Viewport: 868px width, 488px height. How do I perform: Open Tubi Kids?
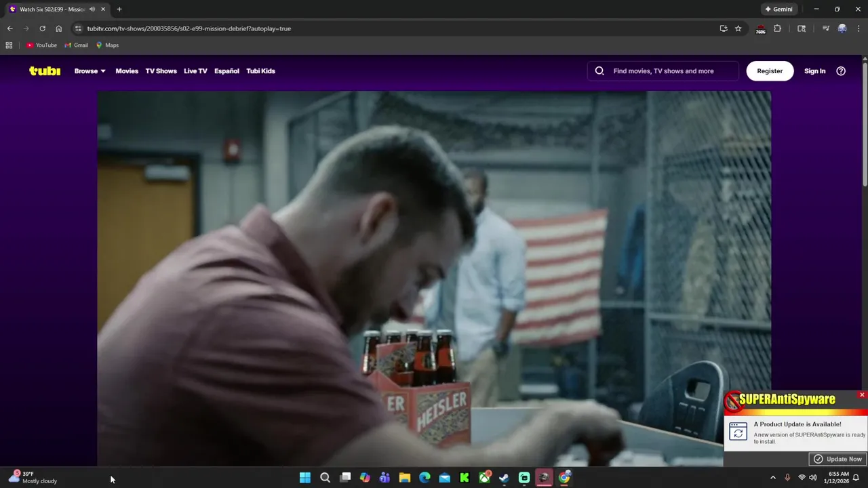pyautogui.click(x=260, y=70)
